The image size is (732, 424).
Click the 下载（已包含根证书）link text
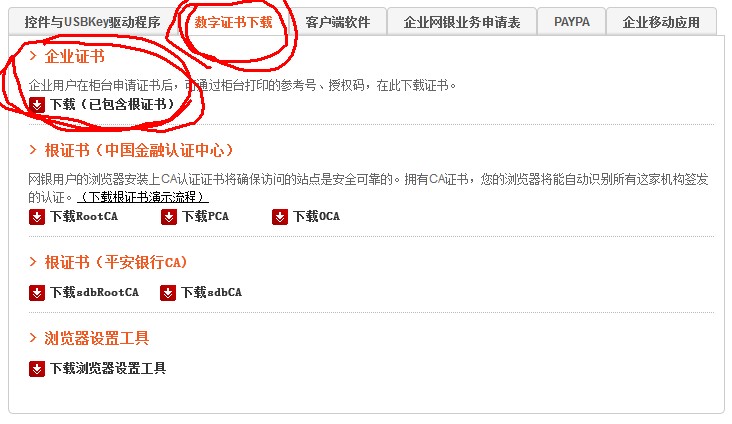[113, 104]
